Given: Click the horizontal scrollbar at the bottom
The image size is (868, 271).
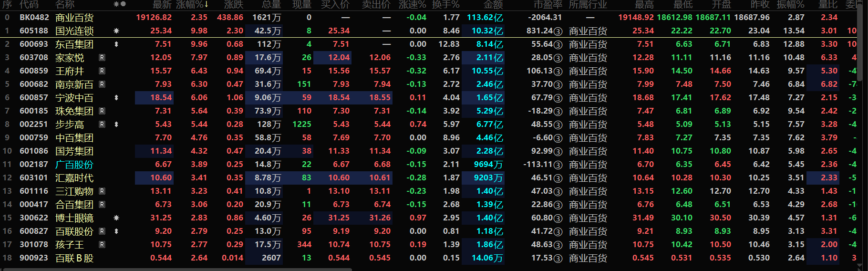Looking at the screenshot, I should pyautogui.click(x=177, y=270).
